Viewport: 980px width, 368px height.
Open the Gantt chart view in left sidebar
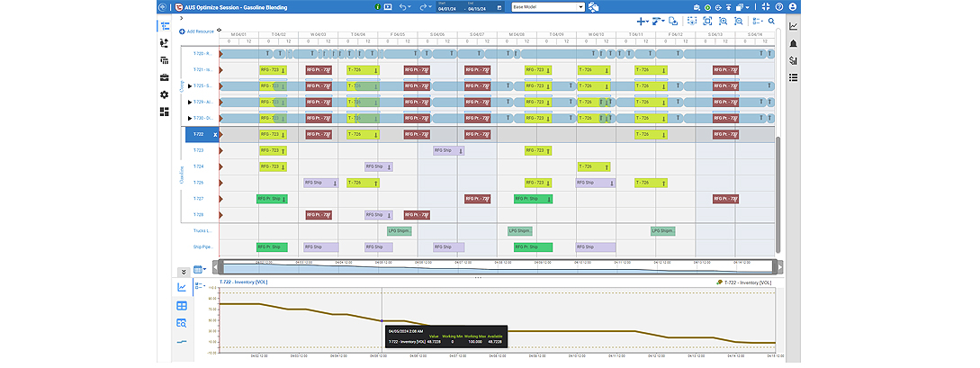(165, 26)
